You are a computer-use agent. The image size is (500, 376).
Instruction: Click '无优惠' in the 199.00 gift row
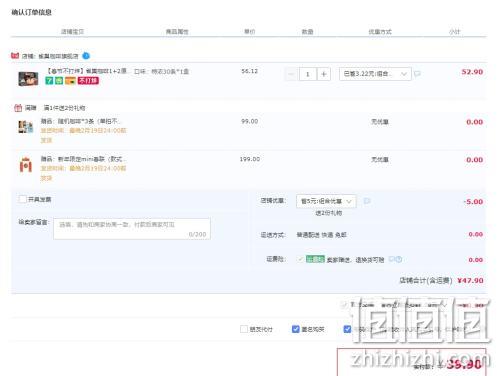pyautogui.click(x=380, y=160)
